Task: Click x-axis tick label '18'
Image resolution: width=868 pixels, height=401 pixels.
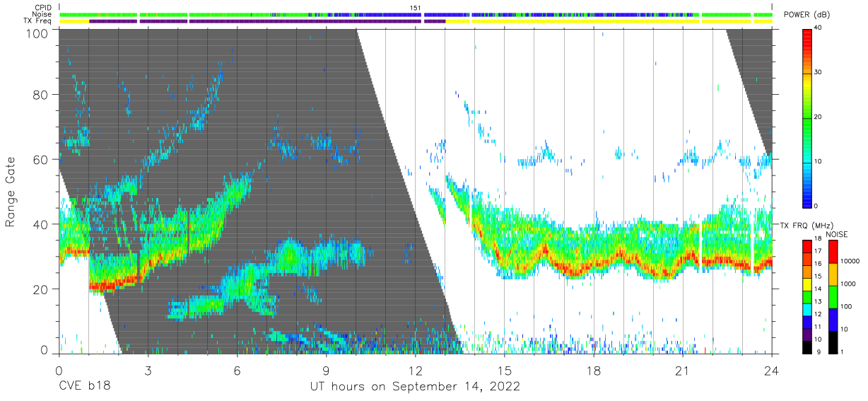Action: [x=594, y=371]
